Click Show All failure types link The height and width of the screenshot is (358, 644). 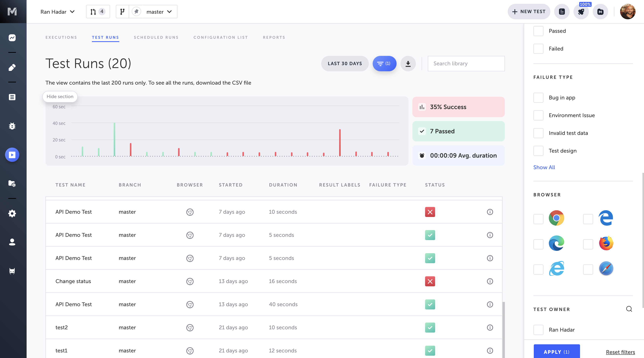point(544,167)
